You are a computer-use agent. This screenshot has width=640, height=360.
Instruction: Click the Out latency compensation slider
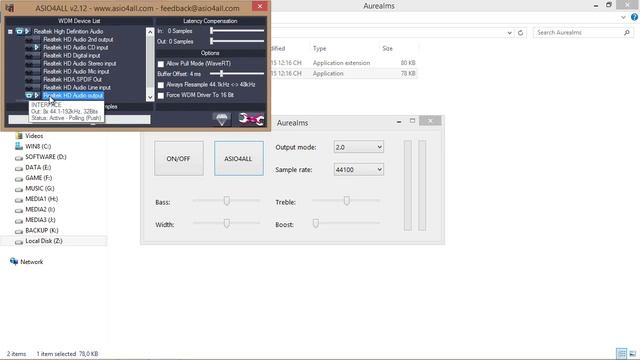237,41
